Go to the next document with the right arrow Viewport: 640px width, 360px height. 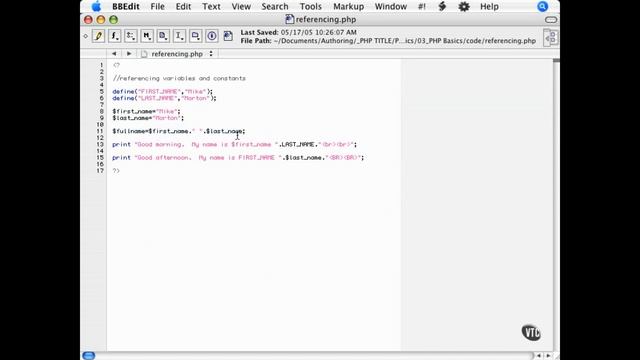tap(129, 53)
